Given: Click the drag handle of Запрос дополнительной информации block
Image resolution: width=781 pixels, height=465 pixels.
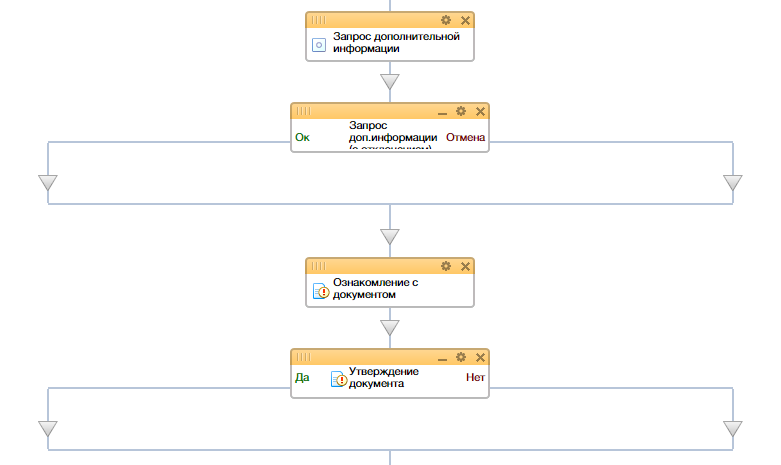Looking at the screenshot, I should 318,20.
